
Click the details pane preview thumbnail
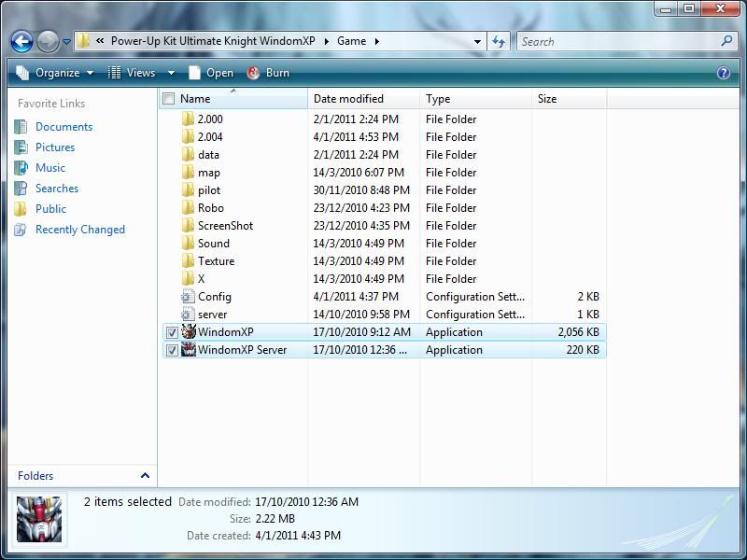click(39, 519)
